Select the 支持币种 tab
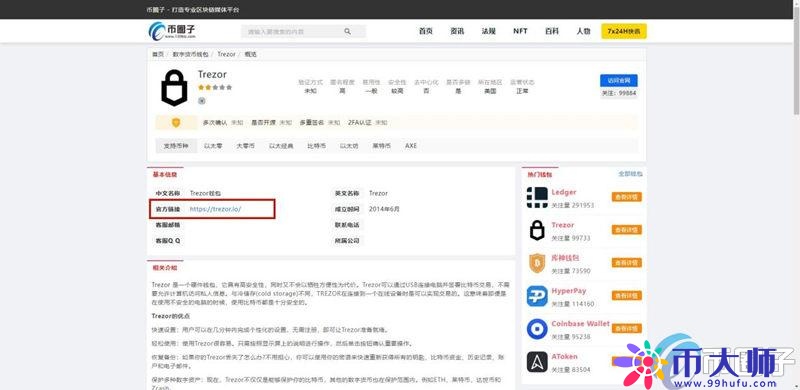The height and width of the screenshot is (390, 800). pyautogui.click(x=176, y=146)
